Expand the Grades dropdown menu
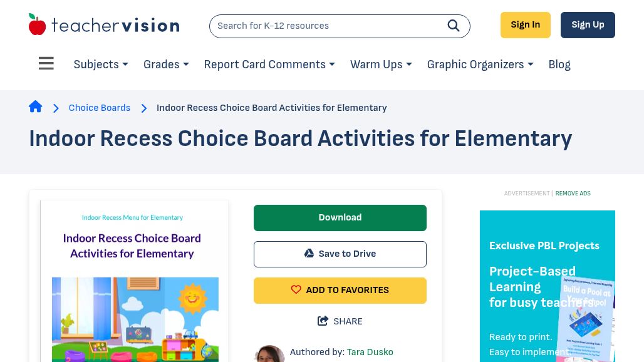The image size is (644, 362). pos(166,65)
